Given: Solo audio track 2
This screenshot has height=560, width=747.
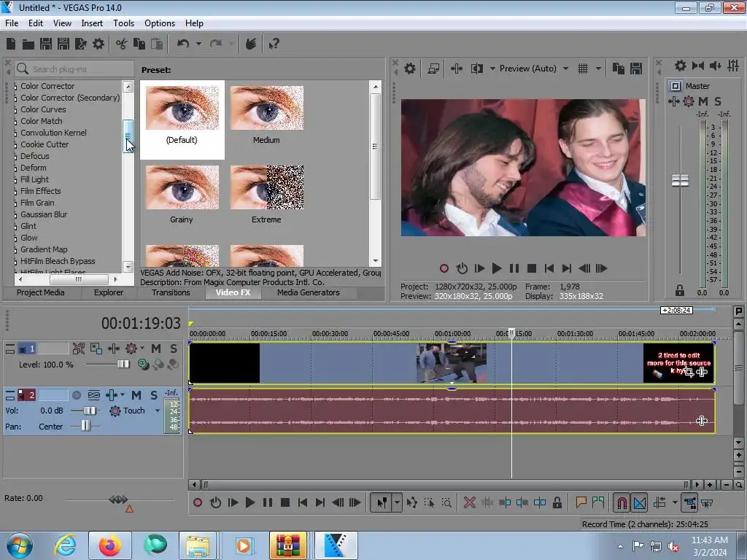Looking at the screenshot, I should pyautogui.click(x=153, y=394).
